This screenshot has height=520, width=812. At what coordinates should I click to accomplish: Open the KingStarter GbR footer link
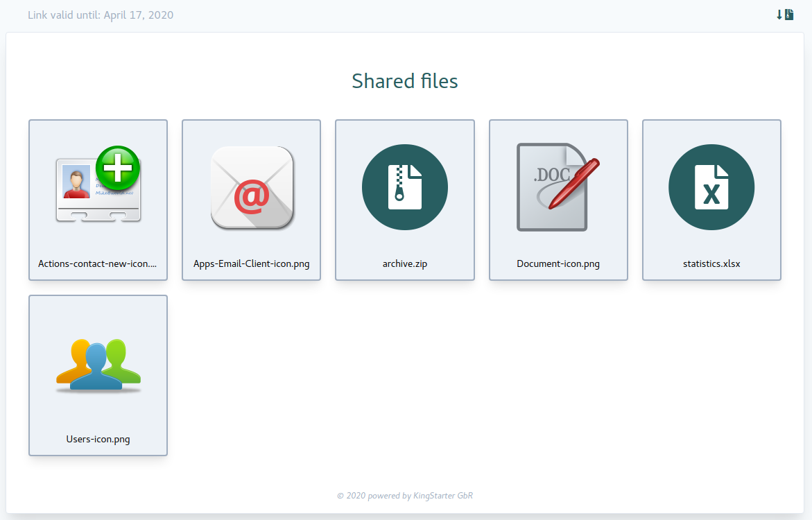coord(442,496)
